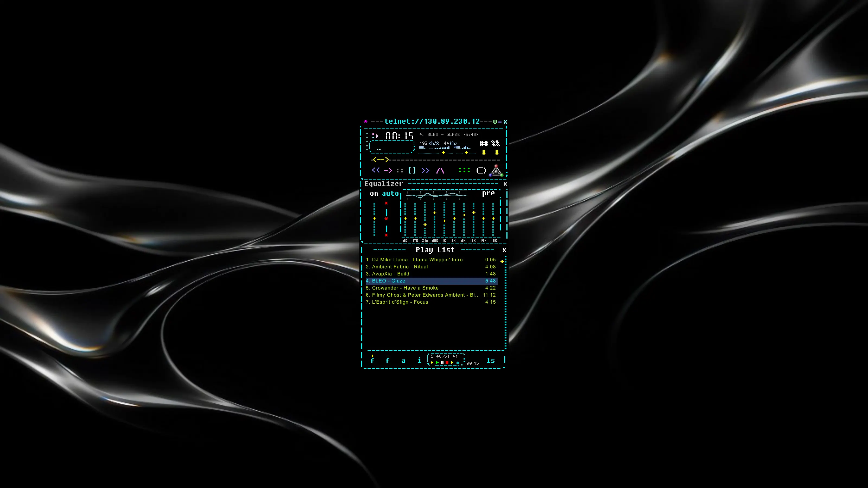Click playlist mini white pause button
This screenshot has width=868, height=488.
[x=442, y=363]
